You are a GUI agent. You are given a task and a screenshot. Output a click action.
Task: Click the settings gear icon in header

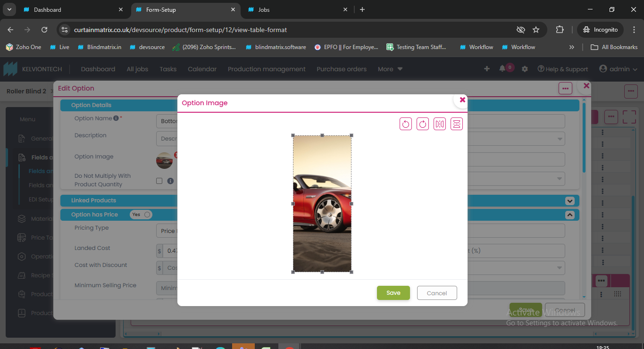(525, 69)
